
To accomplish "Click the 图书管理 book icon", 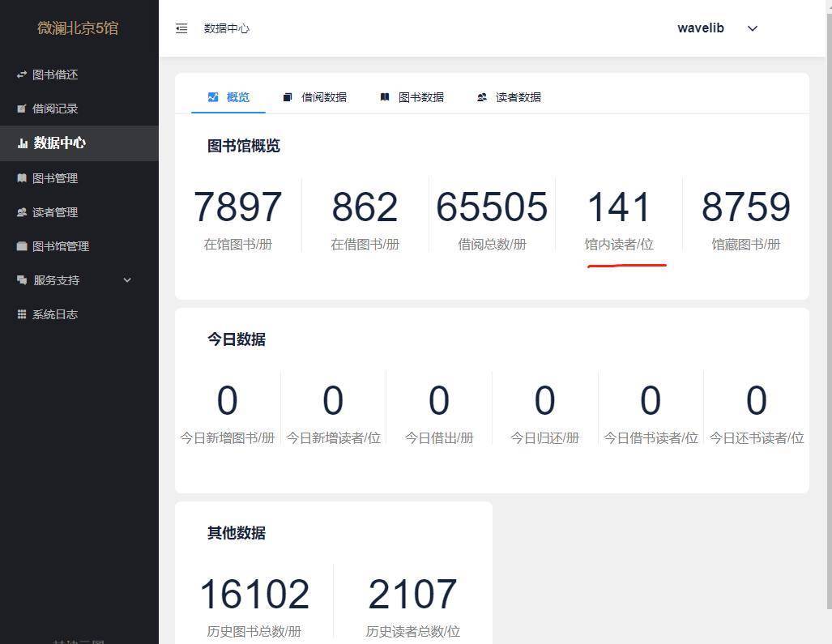I will point(22,178).
